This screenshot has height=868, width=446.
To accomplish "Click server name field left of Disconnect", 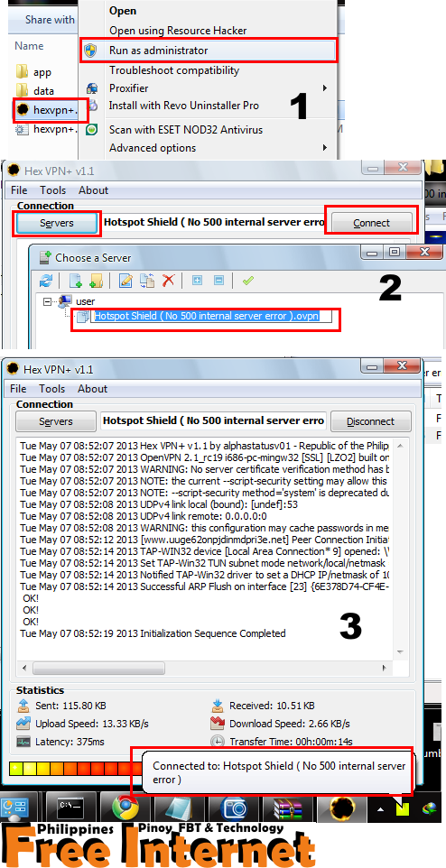I will 214,420.
